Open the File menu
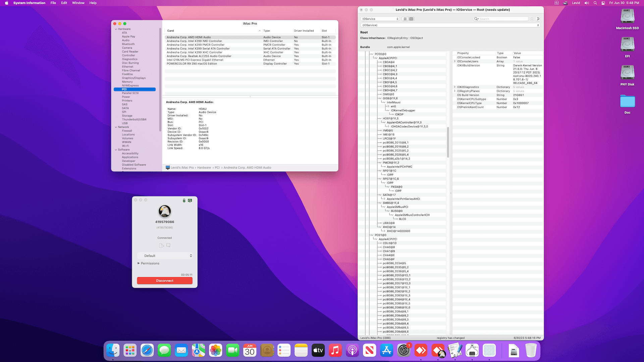644x362 pixels. (53, 3)
